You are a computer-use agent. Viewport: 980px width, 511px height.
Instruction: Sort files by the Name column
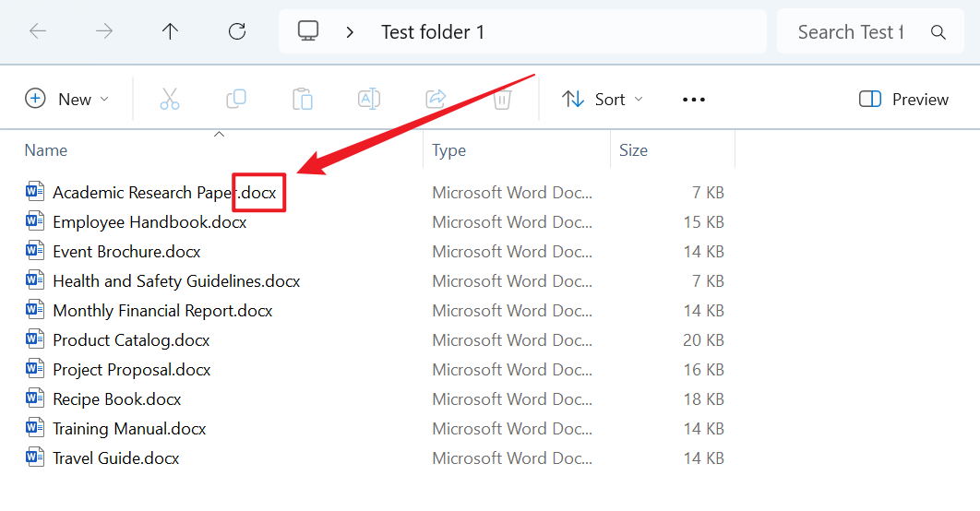[x=46, y=150]
